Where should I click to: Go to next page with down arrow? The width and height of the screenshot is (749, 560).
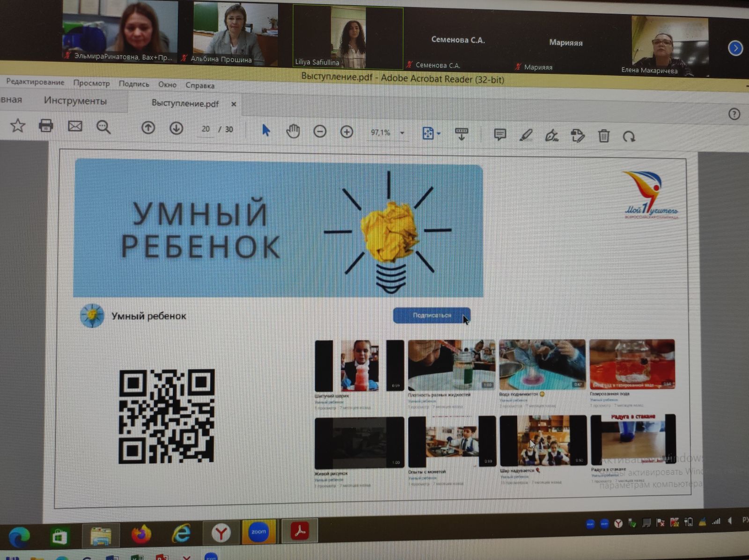[176, 128]
